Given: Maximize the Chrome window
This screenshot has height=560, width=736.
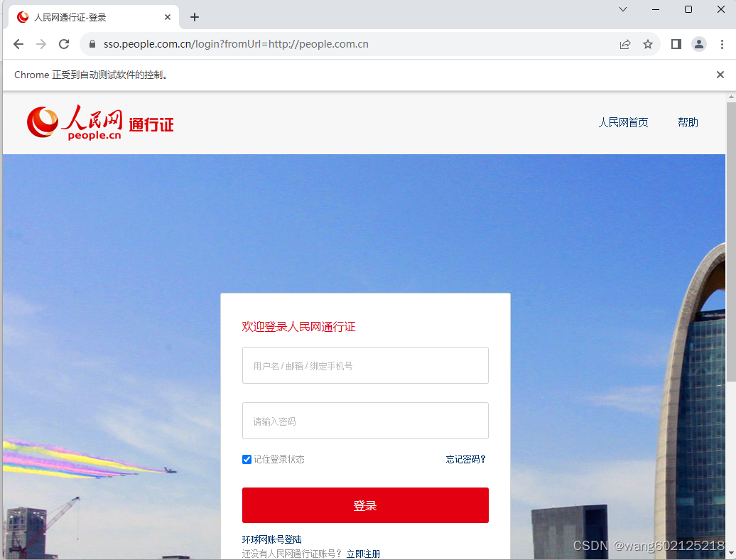Looking at the screenshot, I should [x=688, y=9].
